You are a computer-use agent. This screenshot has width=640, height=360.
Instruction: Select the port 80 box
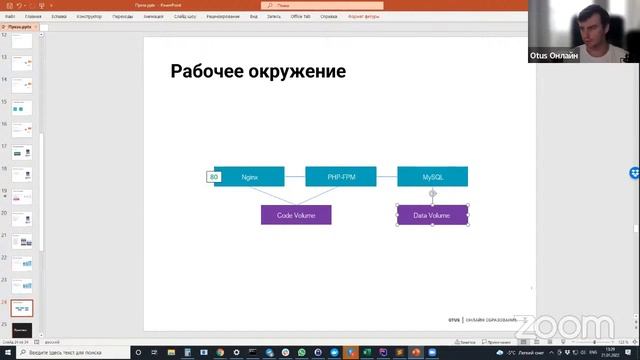213,177
